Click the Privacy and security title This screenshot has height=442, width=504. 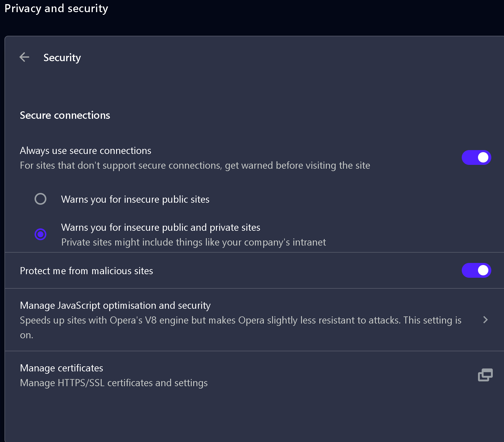pos(56,9)
